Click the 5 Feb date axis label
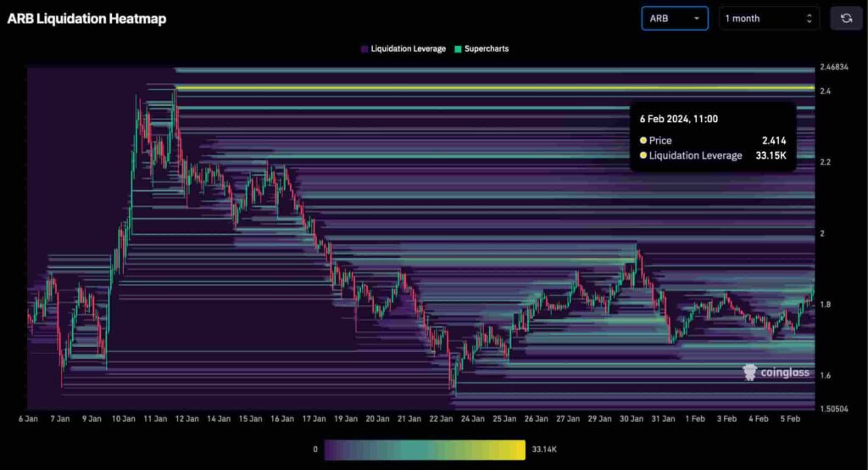This screenshot has width=868, height=470. tap(790, 419)
